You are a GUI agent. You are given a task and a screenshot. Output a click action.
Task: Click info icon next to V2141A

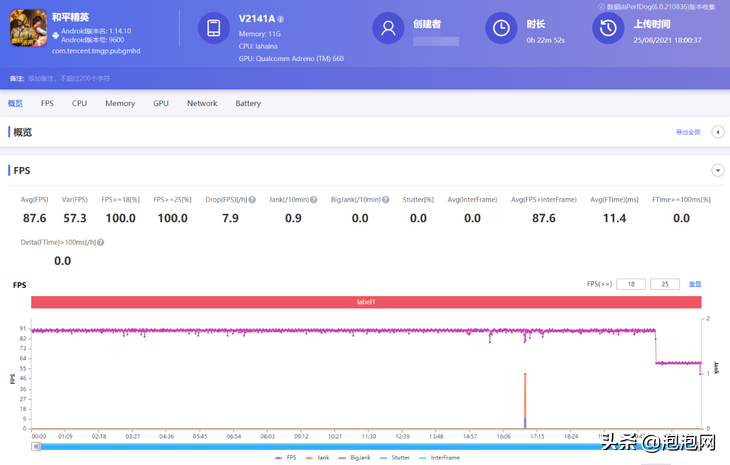click(281, 19)
